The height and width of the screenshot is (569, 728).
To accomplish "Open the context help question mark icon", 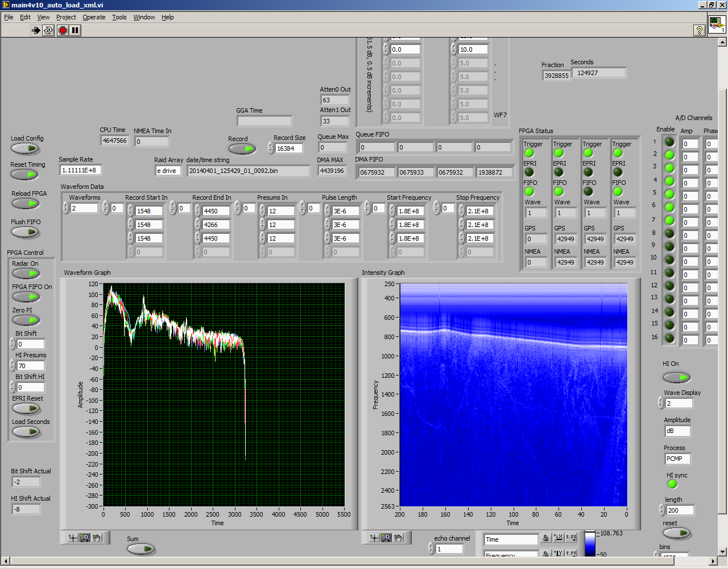I will pos(700,30).
